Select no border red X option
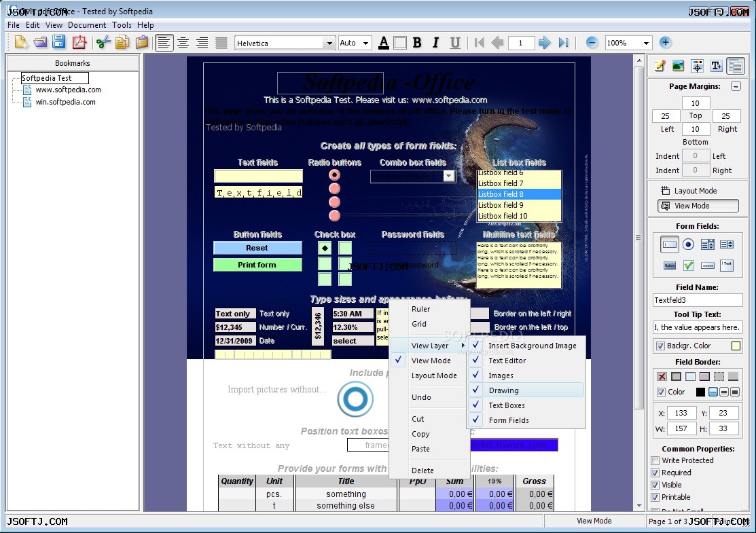This screenshot has width=756, height=533. tap(662, 376)
